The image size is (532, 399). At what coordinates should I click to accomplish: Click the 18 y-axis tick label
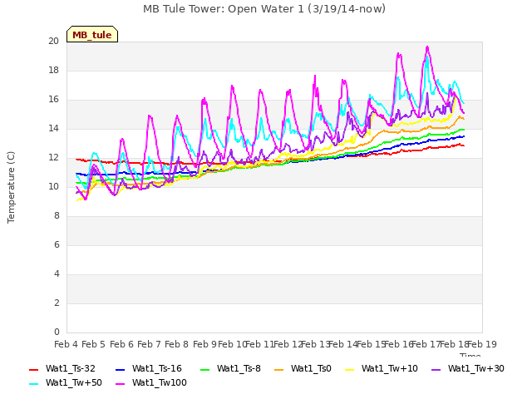click(53, 70)
